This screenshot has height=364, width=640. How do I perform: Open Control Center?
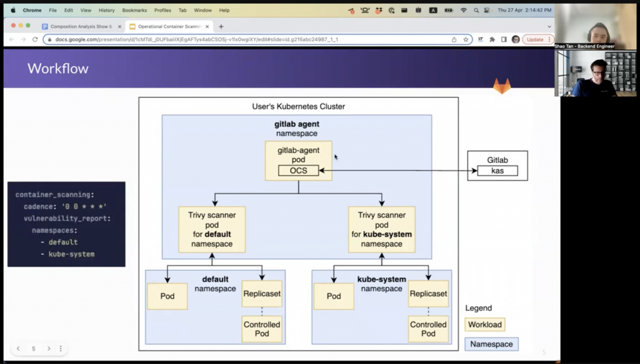pyautogui.click(x=486, y=10)
